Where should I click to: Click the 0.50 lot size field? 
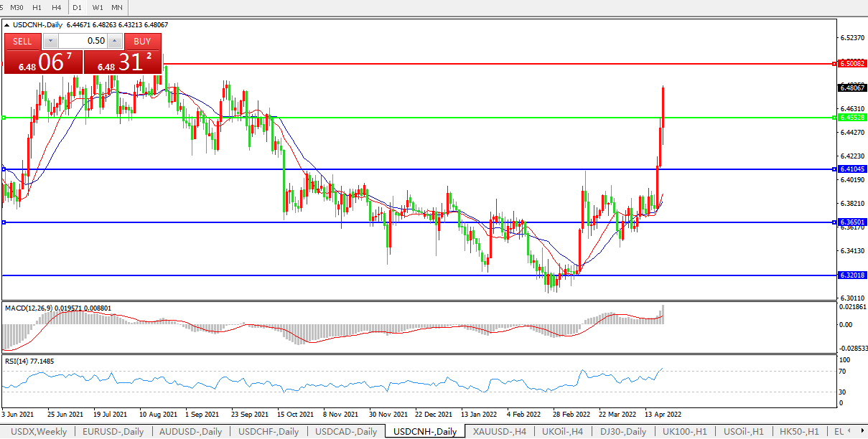pos(83,41)
